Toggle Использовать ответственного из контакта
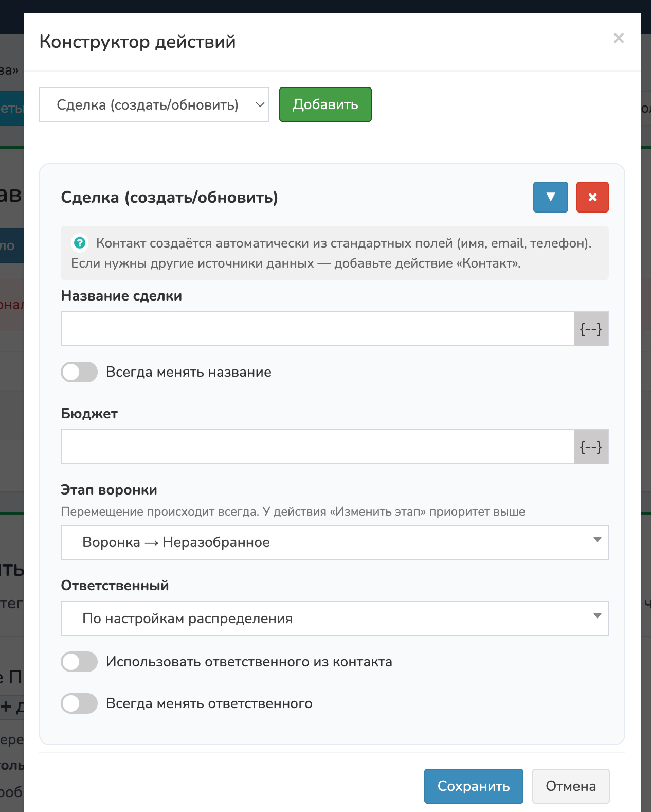Viewport: 651px width, 812px height. (x=79, y=662)
